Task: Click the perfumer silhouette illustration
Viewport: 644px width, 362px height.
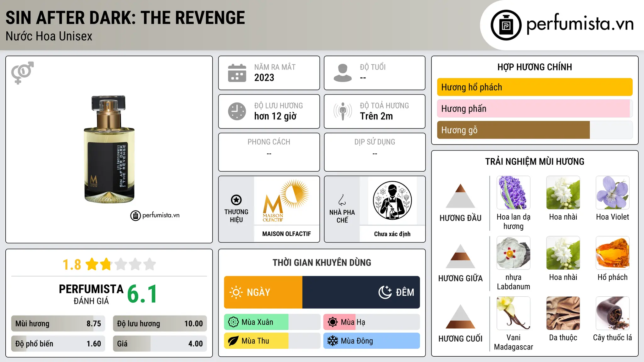Action: (x=392, y=200)
